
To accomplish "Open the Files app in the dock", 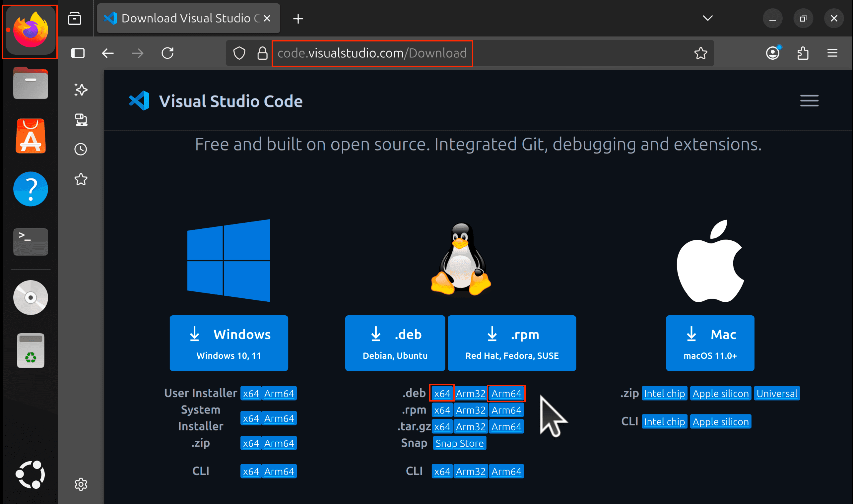I will click(31, 83).
